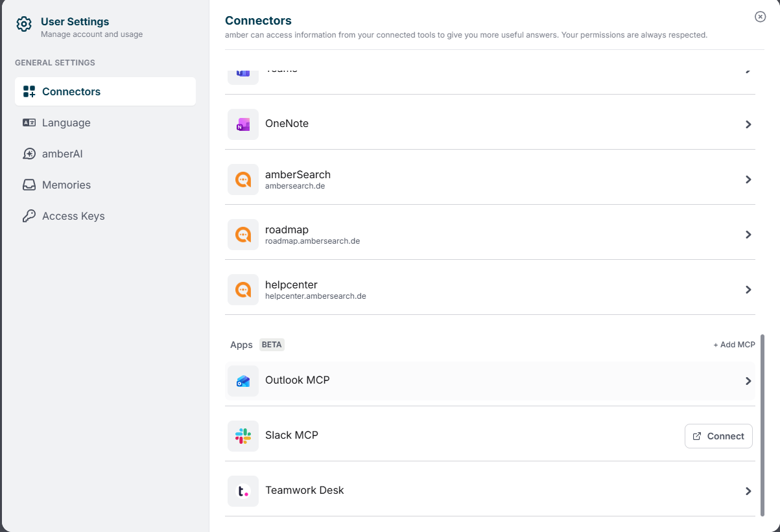
Task: Click the Outlook MCP label
Action: click(298, 380)
